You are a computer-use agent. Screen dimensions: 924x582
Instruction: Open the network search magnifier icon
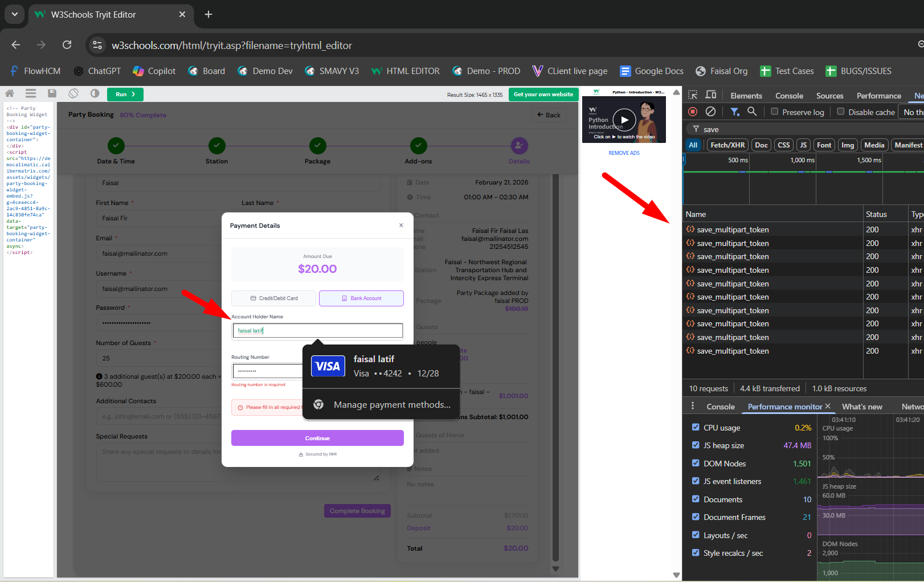pos(752,112)
